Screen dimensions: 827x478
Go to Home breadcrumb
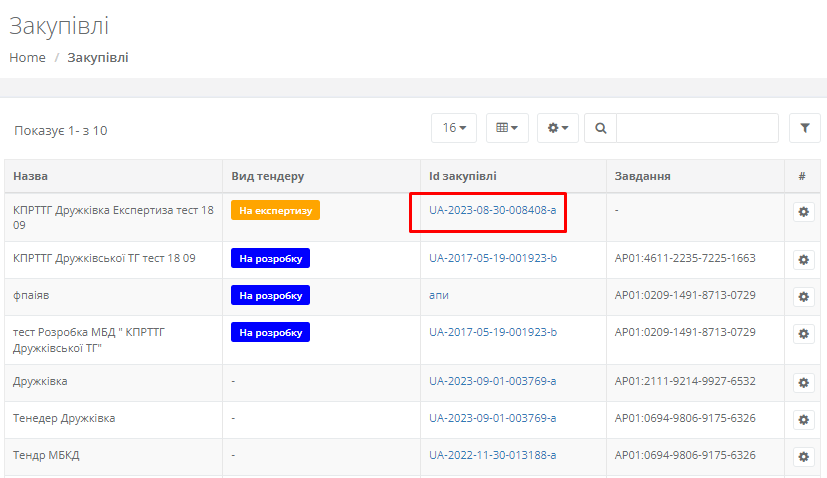[x=27, y=57]
